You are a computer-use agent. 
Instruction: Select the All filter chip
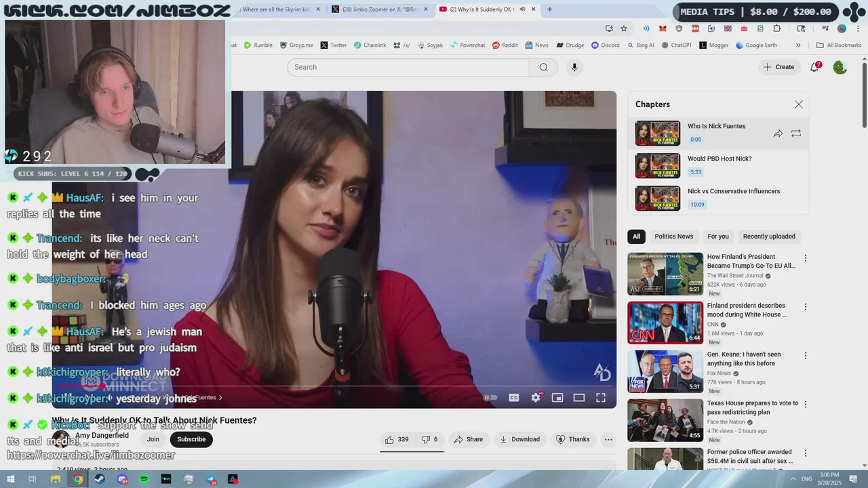636,237
